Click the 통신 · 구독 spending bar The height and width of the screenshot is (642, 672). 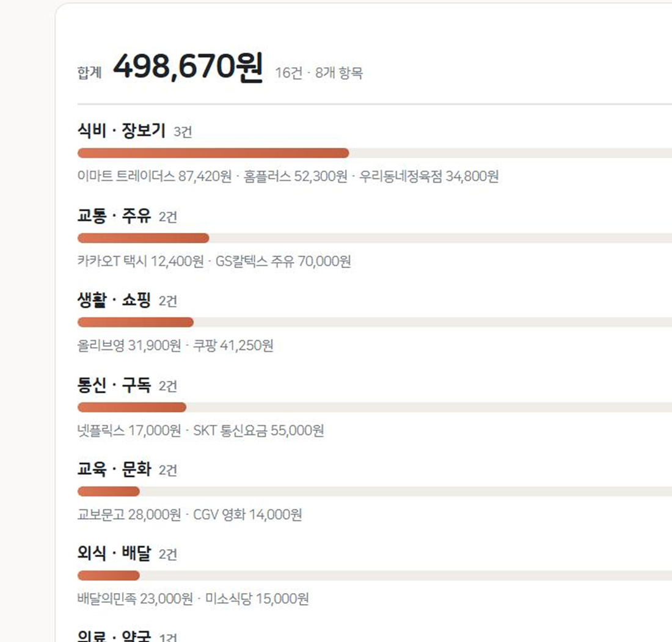pyautogui.click(x=374, y=407)
